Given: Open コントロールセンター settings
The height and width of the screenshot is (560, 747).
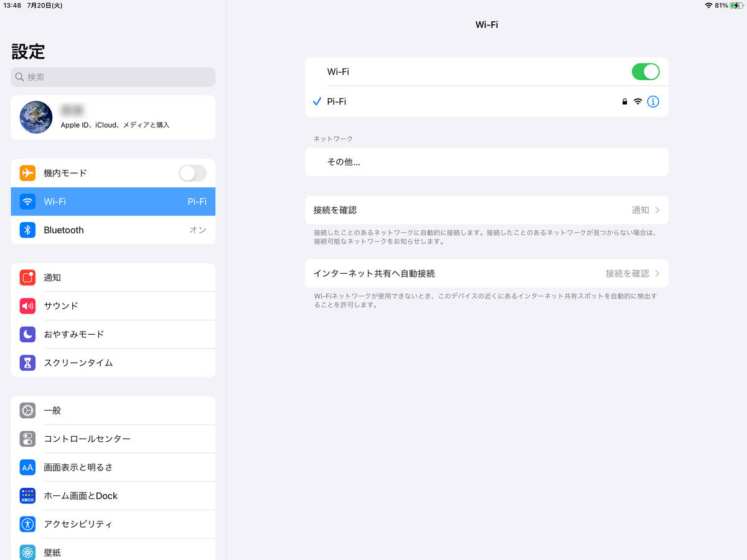Looking at the screenshot, I should 113,439.
